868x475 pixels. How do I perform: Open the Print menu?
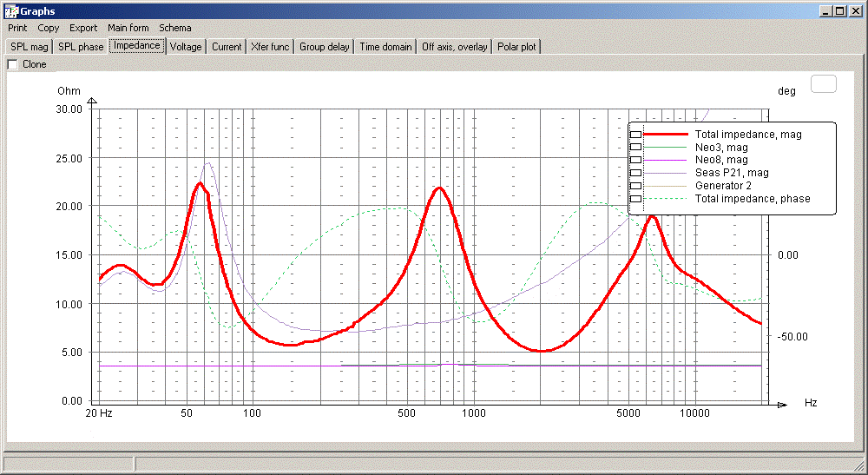pyautogui.click(x=17, y=28)
